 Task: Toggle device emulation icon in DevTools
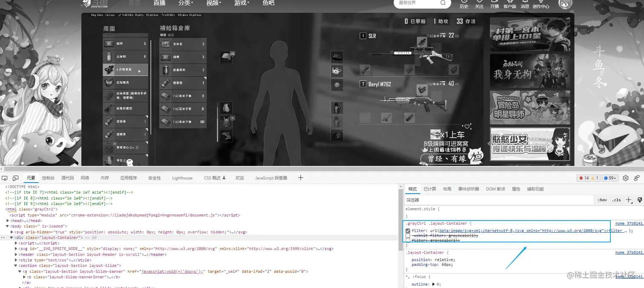coord(15,178)
